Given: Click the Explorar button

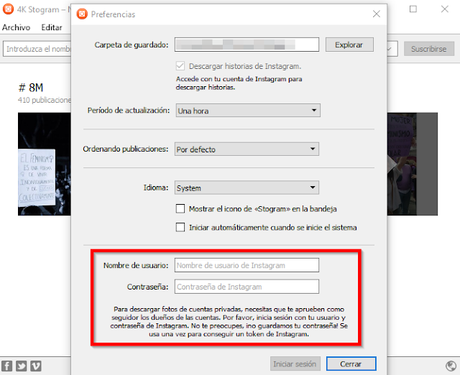Looking at the screenshot, I should [349, 45].
